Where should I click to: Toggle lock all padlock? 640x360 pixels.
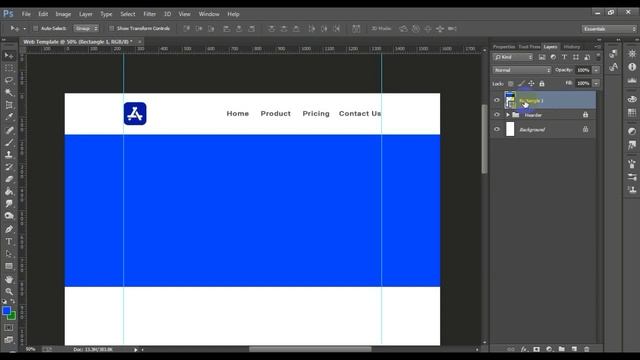point(542,84)
